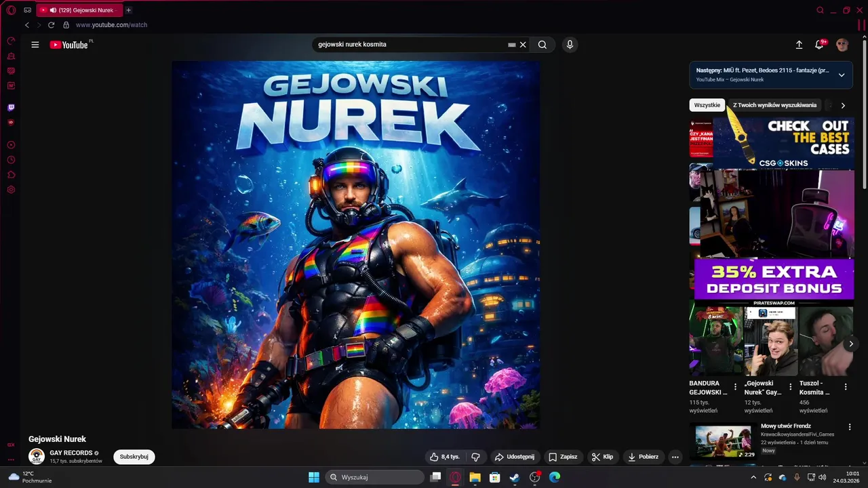Open GX Cleaner in the sidebar
Screen dimensions: 868x488
click(x=11, y=56)
